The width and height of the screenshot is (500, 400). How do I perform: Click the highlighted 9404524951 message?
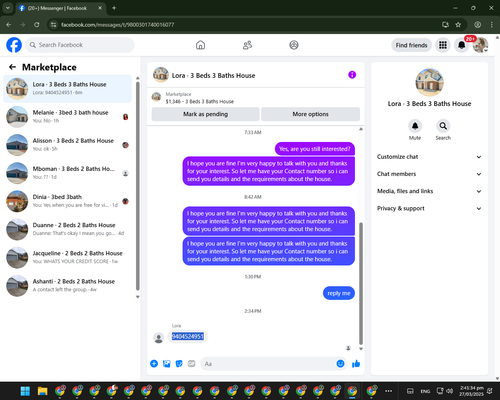(188, 336)
